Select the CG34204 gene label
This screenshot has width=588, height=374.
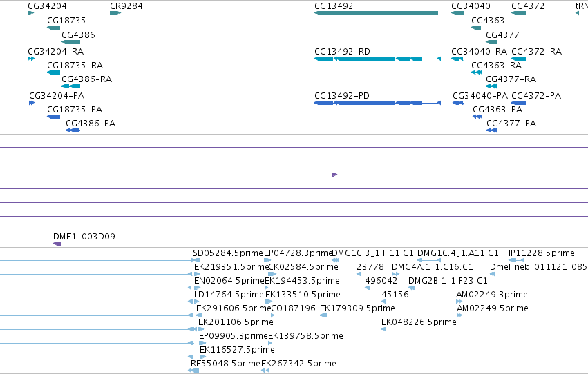pos(47,6)
